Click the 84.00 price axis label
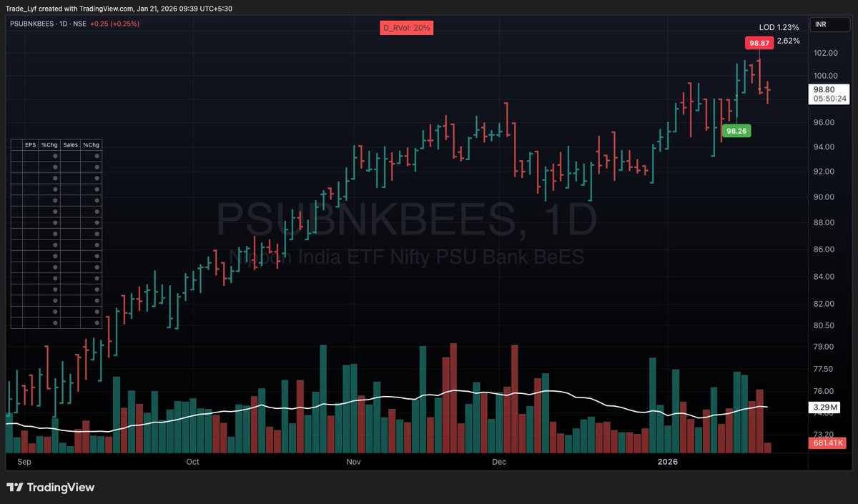Screen dimensions: 858x504 pyautogui.click(x=824, y=277)
